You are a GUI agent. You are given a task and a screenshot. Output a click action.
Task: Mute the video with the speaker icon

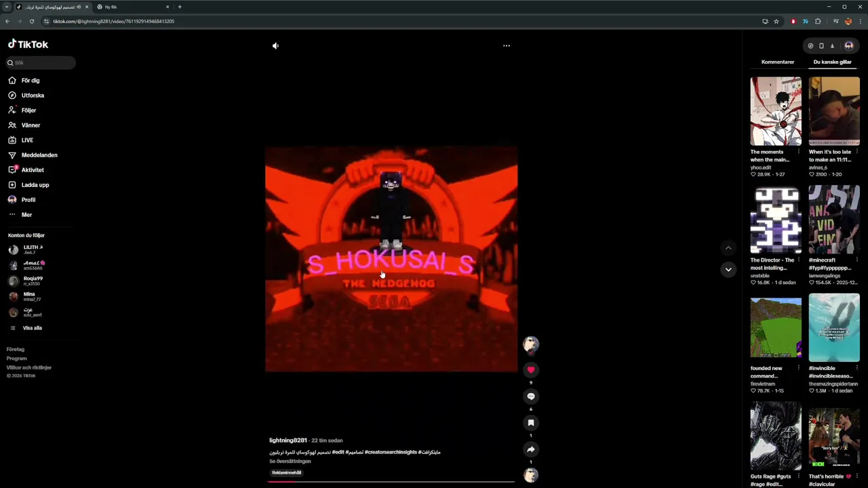click(275, 46)
